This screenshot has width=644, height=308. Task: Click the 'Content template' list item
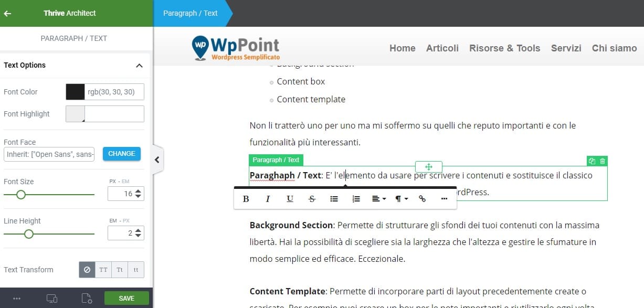(311, 99)
